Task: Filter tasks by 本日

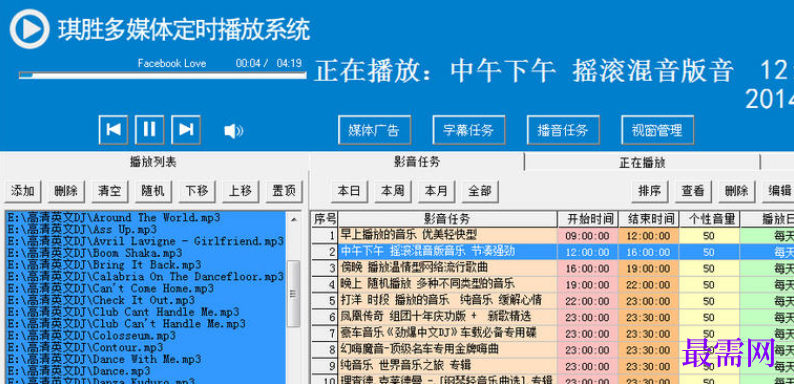Action: [x=349, y=191]
